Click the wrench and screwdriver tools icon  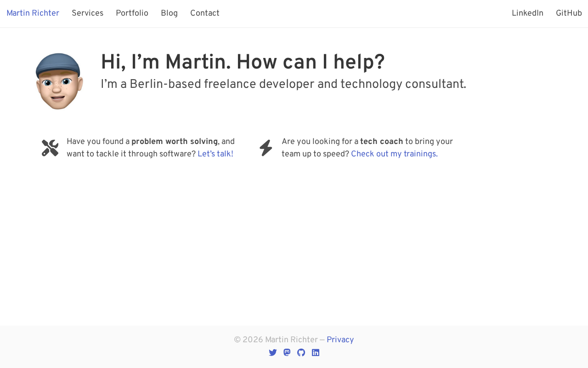click(x=50, y=148)
